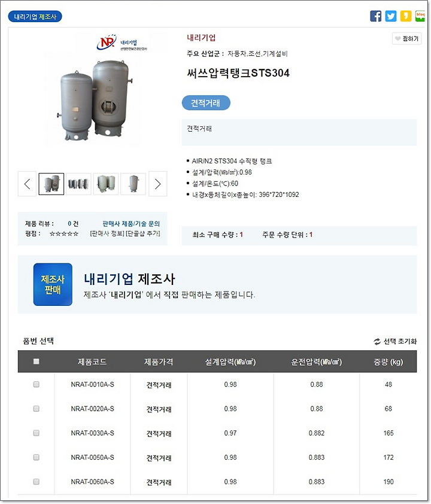Click product code NRAT-0010A-S
Image resolution: width=431 pixels, height=504 pixels.
93,384
